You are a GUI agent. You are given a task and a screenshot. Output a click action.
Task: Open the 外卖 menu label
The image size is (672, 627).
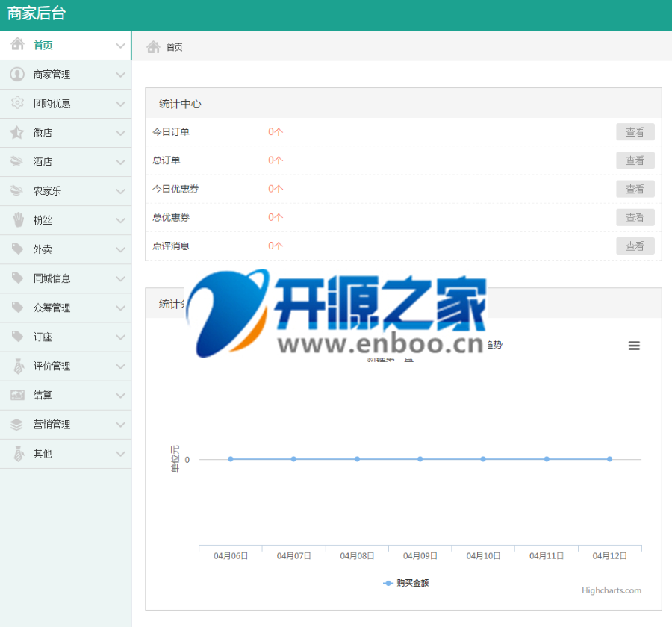(43, 249)
